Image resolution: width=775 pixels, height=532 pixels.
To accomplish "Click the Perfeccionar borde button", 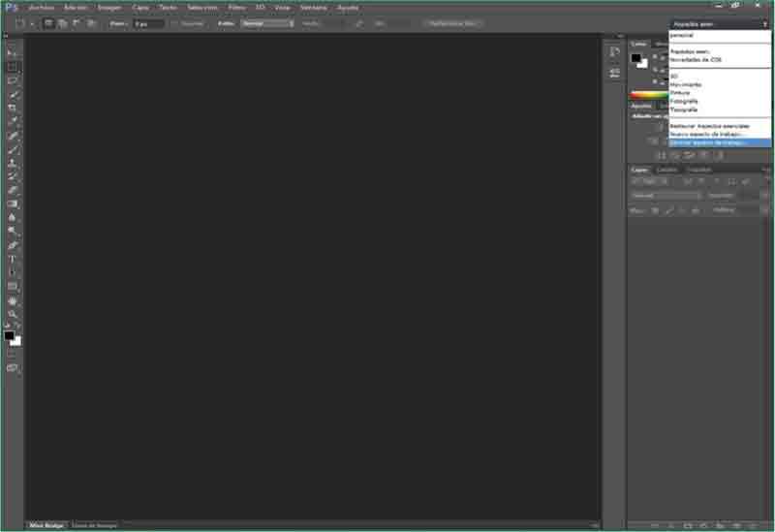I will tap(452, 22).
